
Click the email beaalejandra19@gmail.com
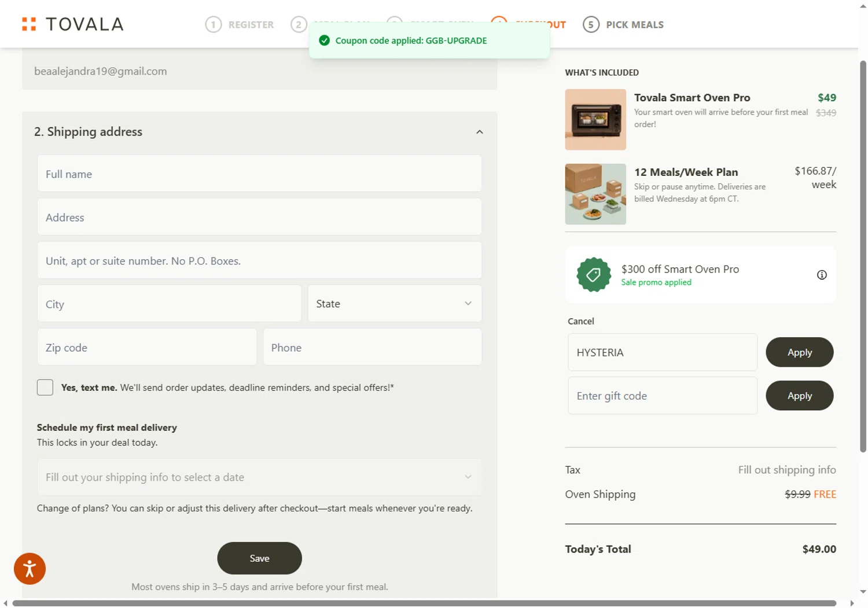coord(101,71)
